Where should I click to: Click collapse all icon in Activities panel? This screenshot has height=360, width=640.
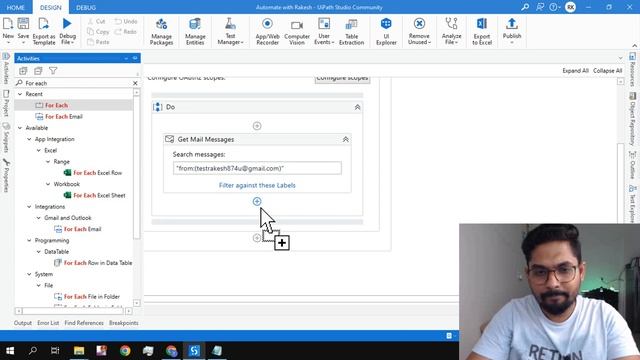[x=38, y=71]
